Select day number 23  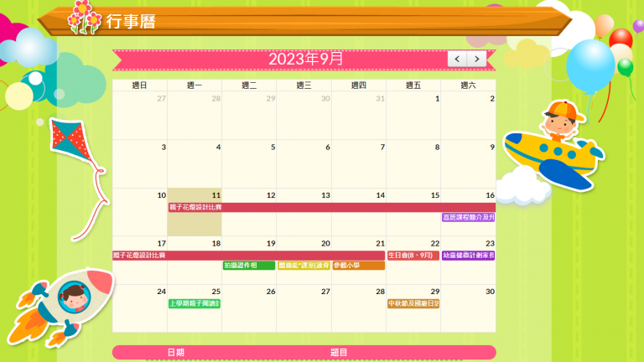[x=490, y=243]
